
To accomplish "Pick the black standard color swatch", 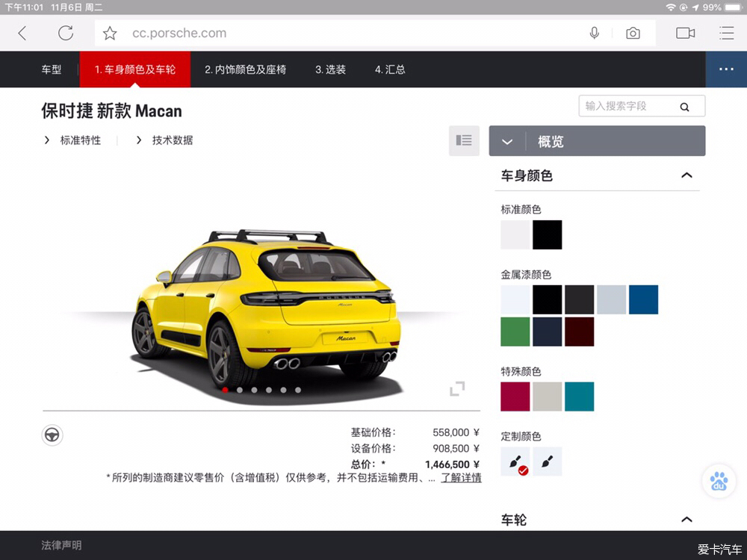I will [548, 234].
